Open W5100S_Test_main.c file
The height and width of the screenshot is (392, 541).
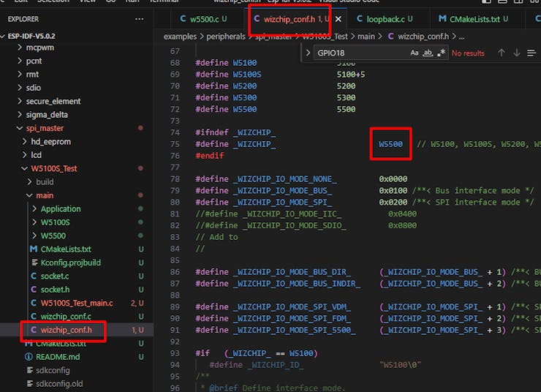76,303
